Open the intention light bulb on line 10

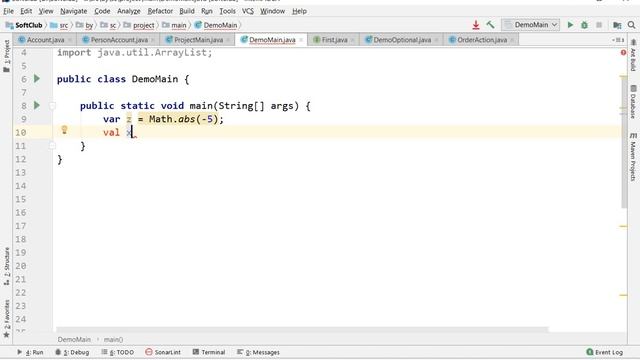[64, 130]
